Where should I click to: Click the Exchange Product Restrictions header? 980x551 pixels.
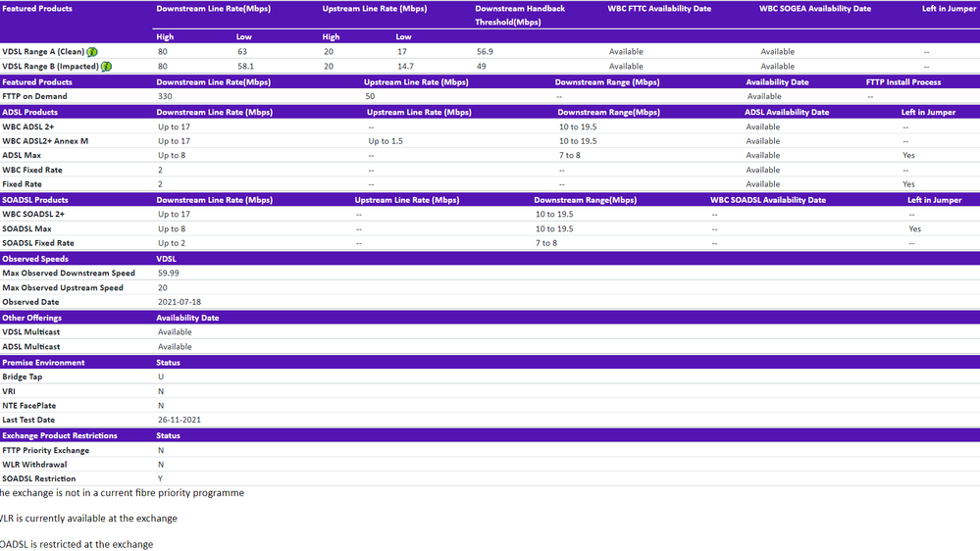(60, 435)
